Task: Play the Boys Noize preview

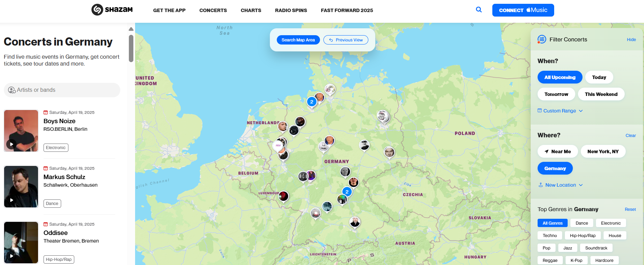Action: point(11,144)
